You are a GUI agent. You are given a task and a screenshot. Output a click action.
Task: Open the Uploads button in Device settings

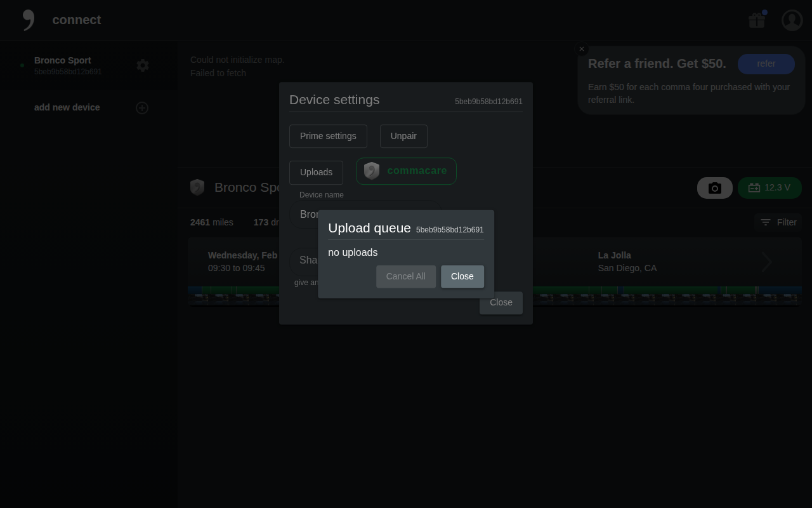click(316, 172)
